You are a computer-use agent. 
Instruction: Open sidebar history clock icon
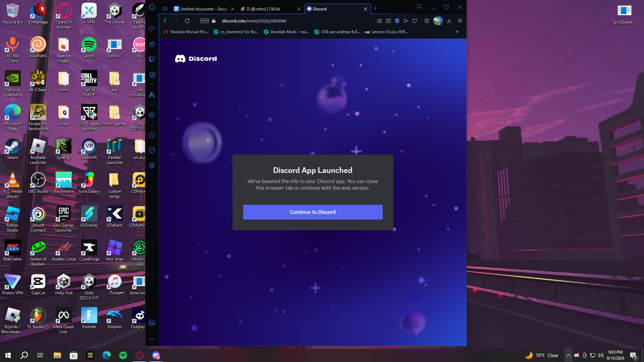point(152,135)
